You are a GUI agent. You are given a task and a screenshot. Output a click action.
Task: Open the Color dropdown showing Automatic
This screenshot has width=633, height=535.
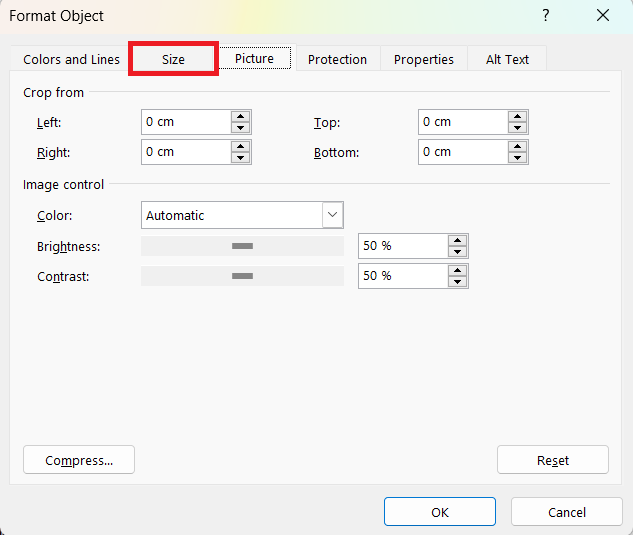242,215
